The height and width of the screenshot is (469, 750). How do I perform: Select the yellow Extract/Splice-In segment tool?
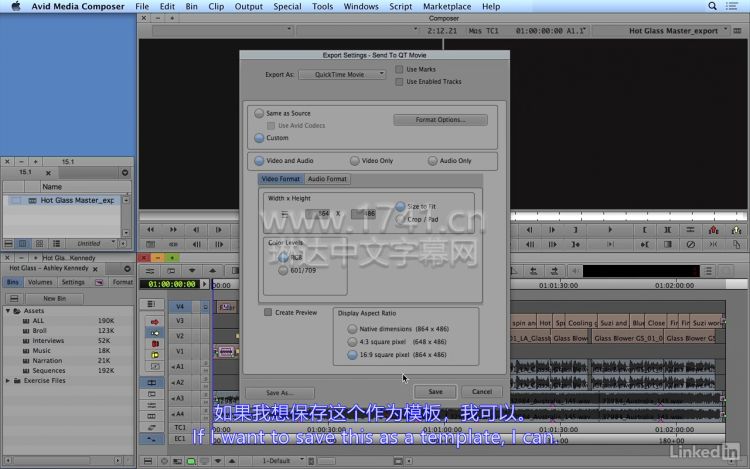154,333
